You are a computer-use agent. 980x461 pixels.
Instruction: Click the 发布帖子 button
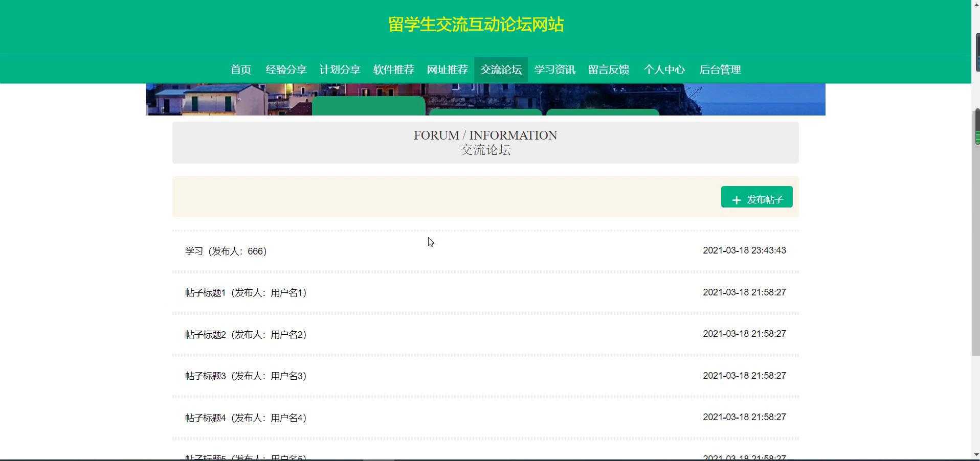tap(756, 197)
